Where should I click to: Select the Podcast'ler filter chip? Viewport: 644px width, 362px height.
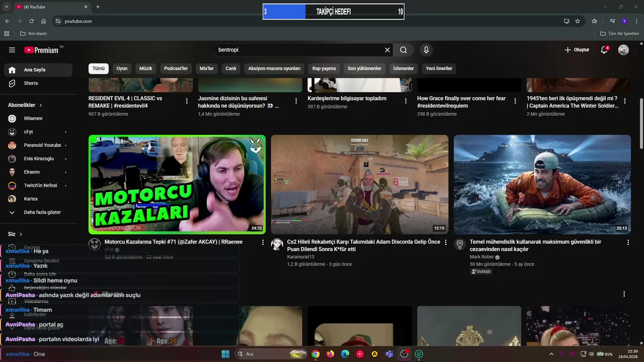[176, 68]
